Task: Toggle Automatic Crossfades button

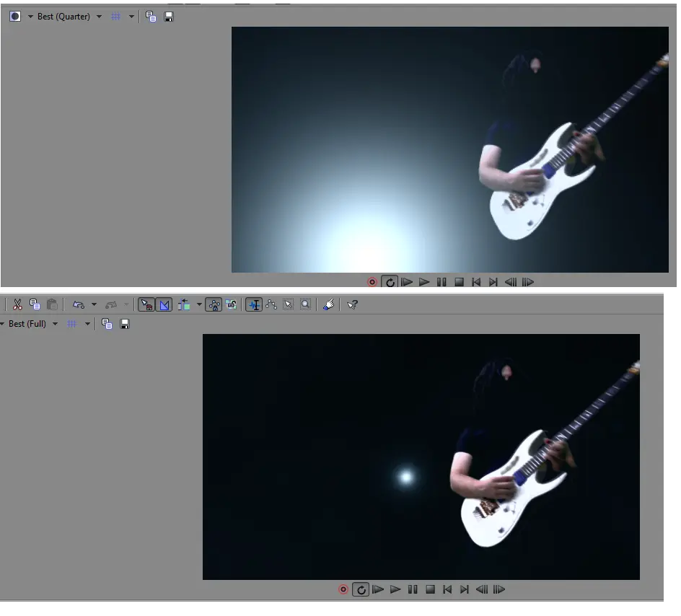Action: 164,304
